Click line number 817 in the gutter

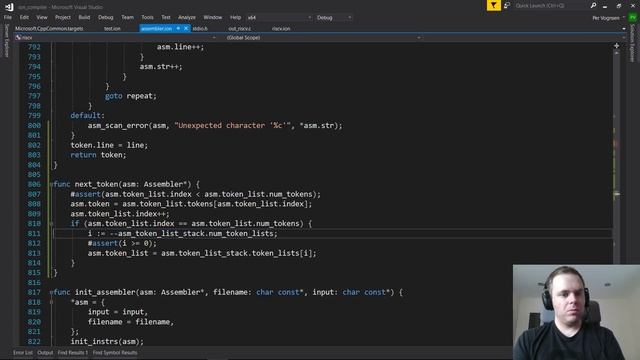click(34, 292)
